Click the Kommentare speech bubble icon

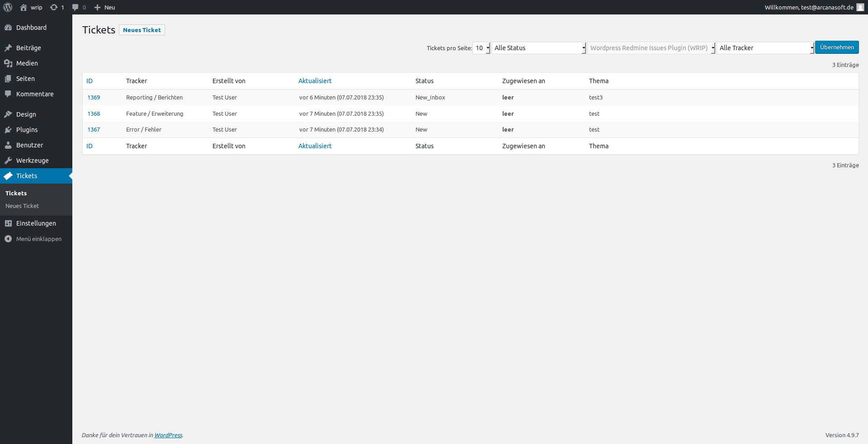coord(8,94)
